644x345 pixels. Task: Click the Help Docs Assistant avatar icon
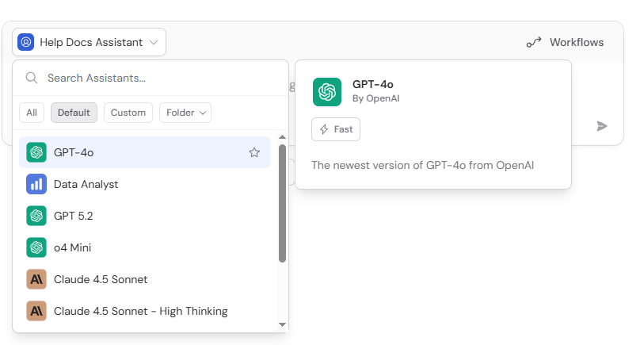point(26,42)
